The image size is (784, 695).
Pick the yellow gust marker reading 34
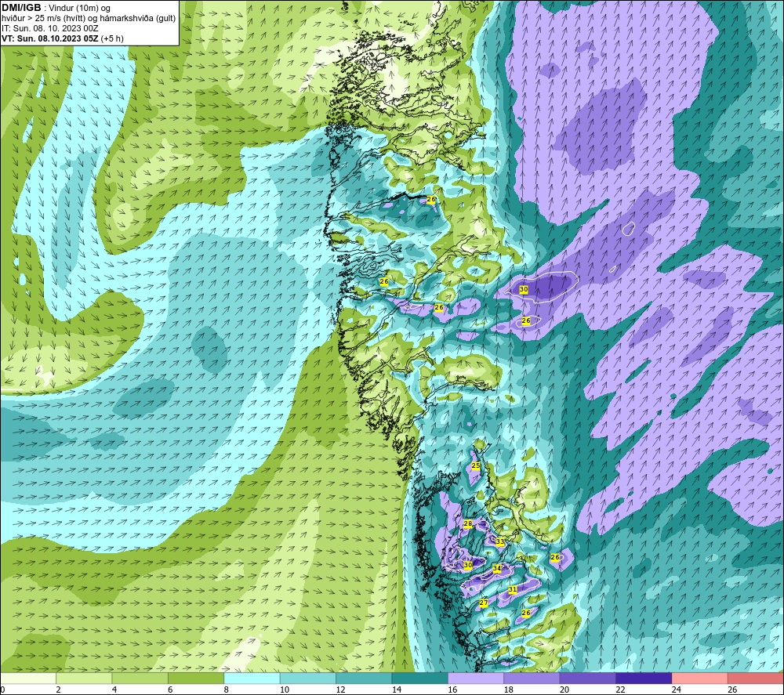tap(497, 569)
